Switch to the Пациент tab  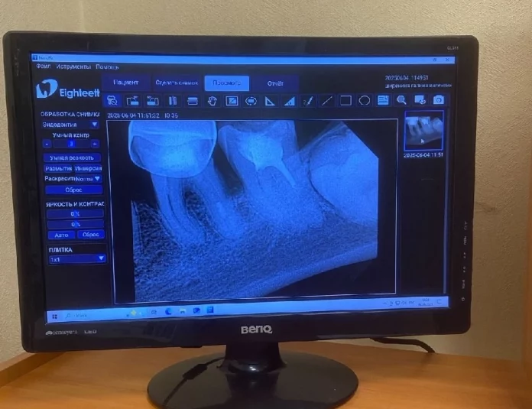coord(126,83)
